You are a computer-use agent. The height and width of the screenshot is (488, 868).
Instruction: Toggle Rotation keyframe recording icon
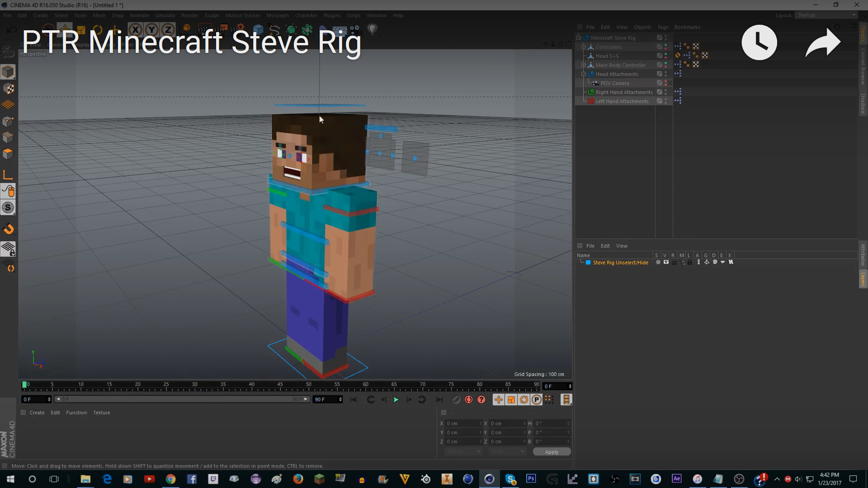click(524, 399)
